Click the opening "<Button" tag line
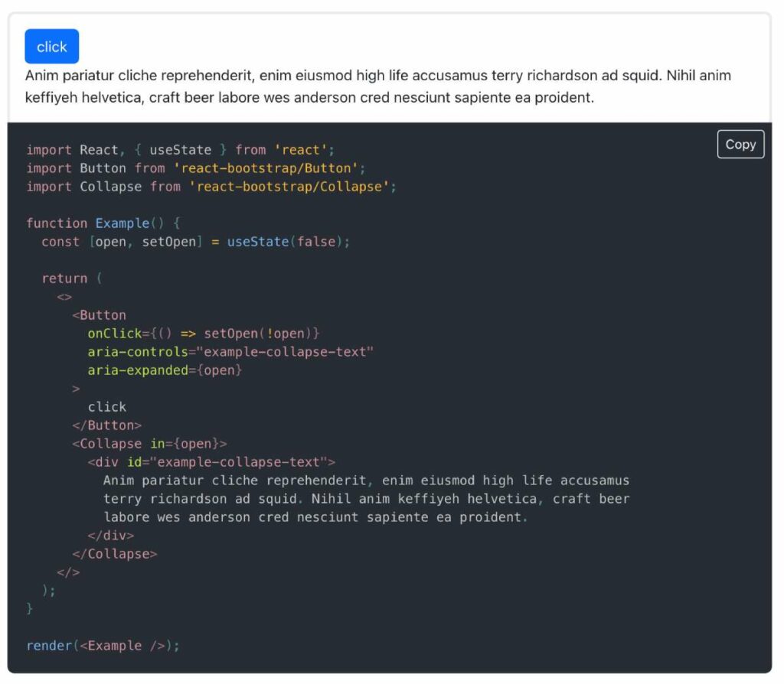The image size is (784, 684). tap(100, 317)
